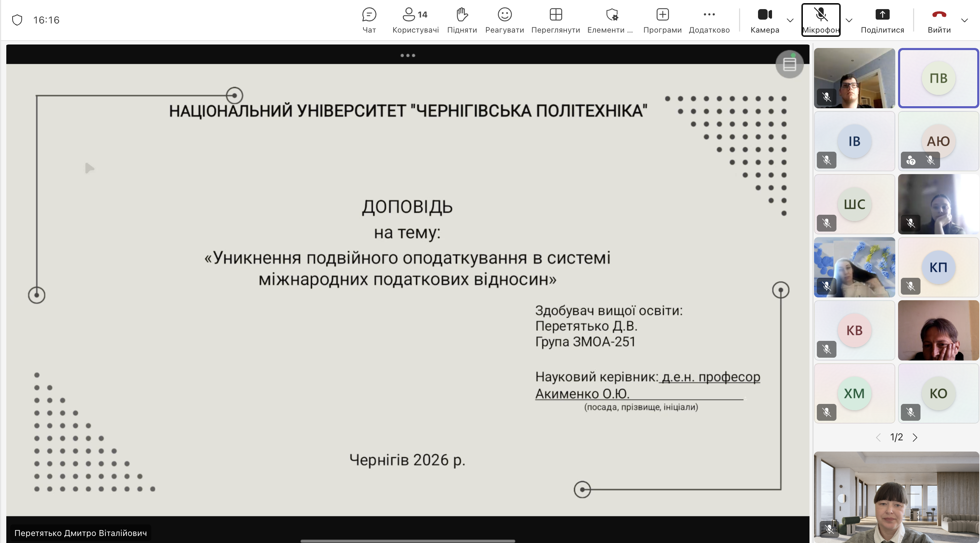
Task: Click the shield security icon
Action: tap(17, 20)
